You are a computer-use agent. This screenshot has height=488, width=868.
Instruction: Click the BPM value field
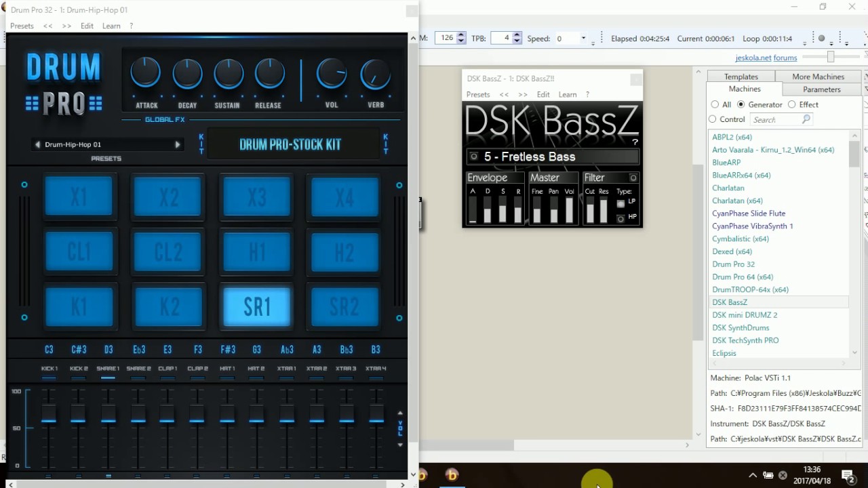(x=446, y=38)
